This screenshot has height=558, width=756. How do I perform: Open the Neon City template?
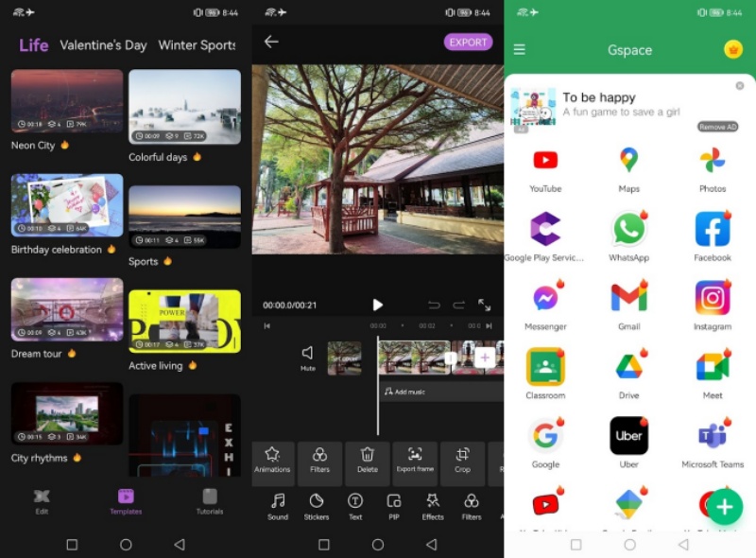[67, 101]
